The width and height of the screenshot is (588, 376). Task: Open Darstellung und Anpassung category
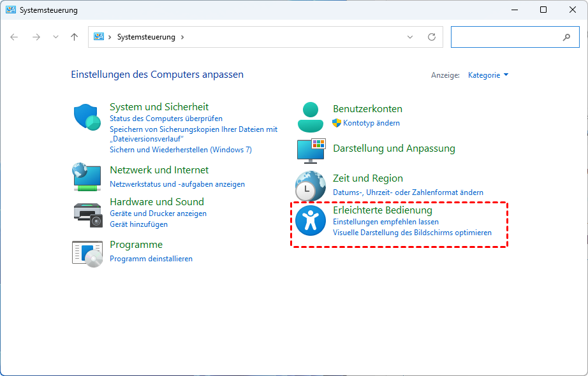394,148
